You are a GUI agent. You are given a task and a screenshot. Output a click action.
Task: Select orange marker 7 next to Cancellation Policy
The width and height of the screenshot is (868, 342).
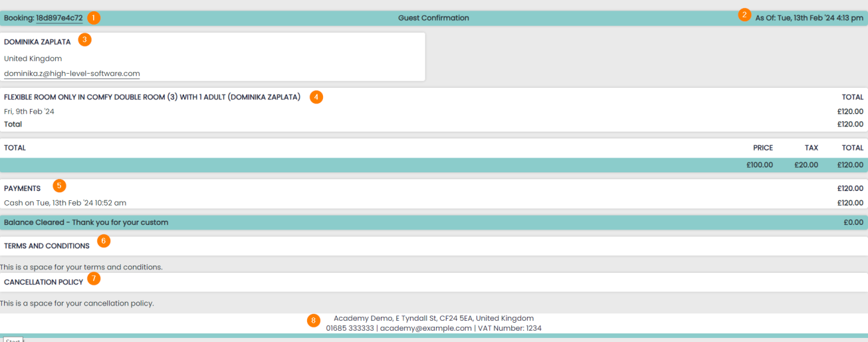tap(94, 278)
